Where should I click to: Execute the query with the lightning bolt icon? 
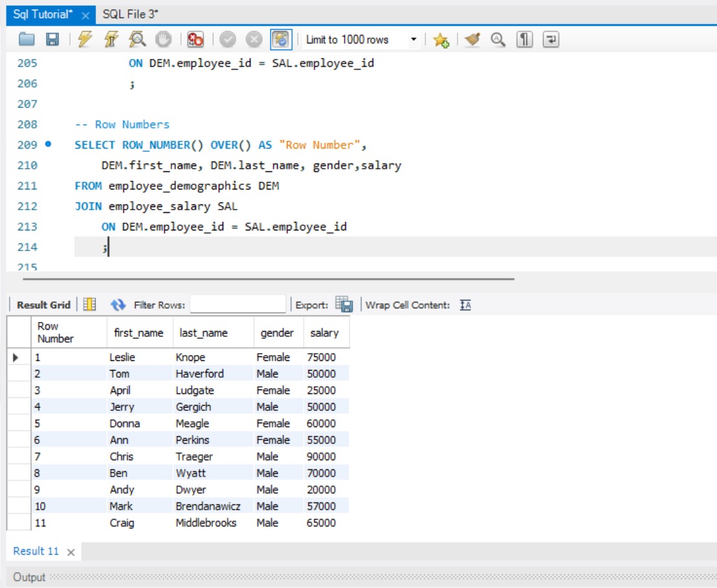(85, 40)
